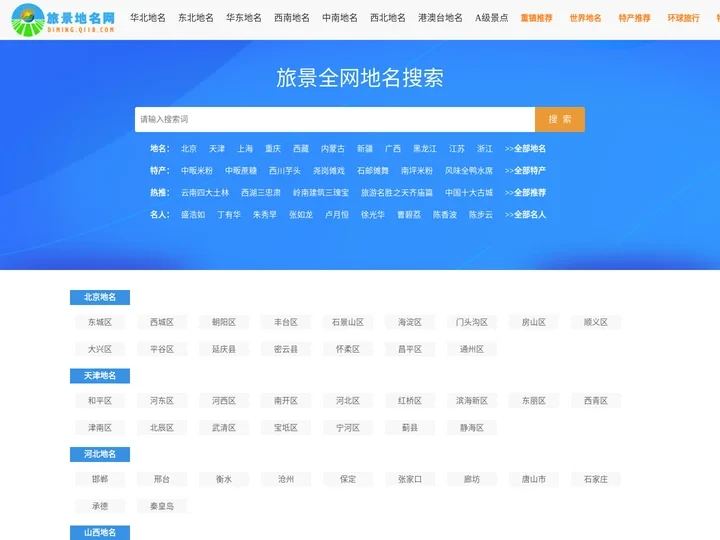The image size is (720, 540).
Task: Select 石家庄 under 河北地名
Action: [596, 479]
